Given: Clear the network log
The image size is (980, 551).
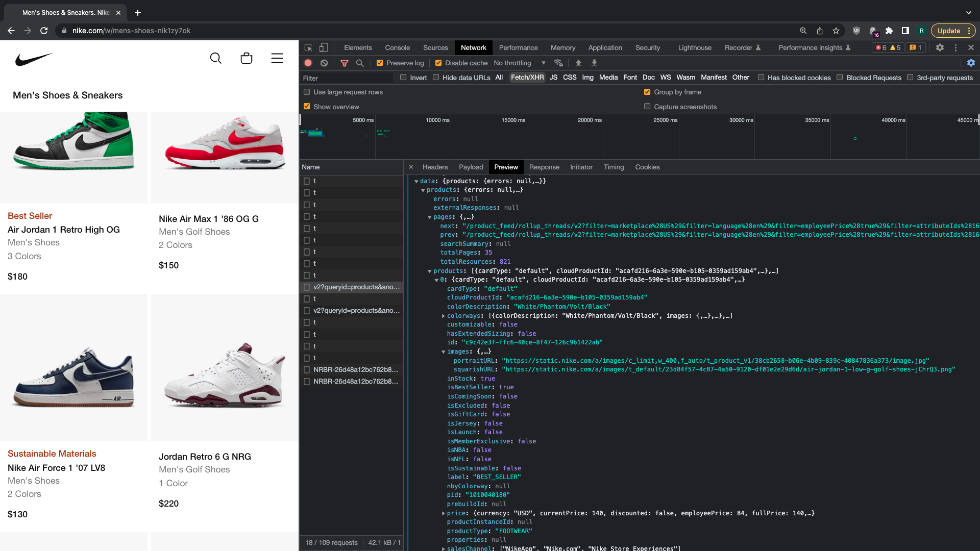Looking at the screenshot, I should click(324, 63).
